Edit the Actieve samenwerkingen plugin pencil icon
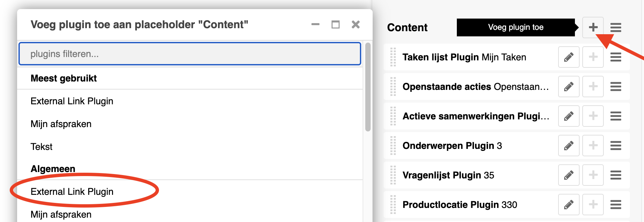Screen dimensions: 644x222 tap(569, 116)
